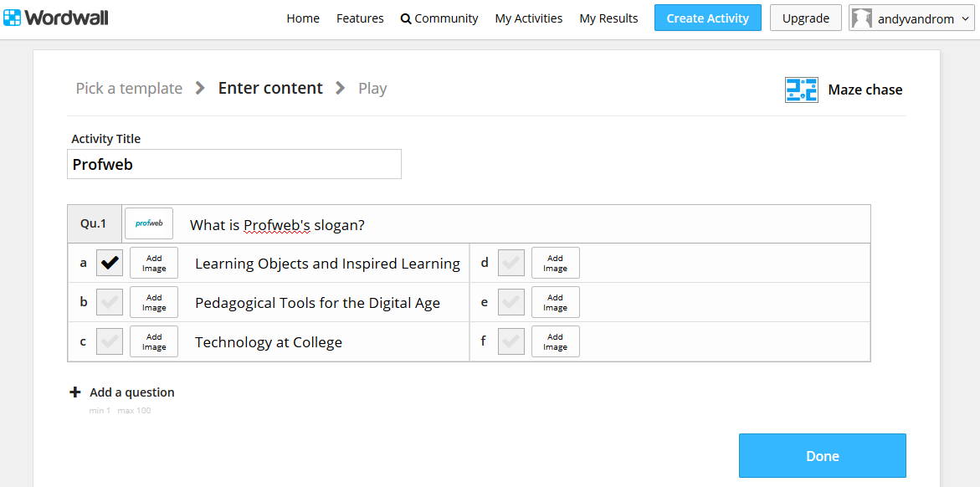
Task: Add an image to answer b
Action: tap(154, 303)
